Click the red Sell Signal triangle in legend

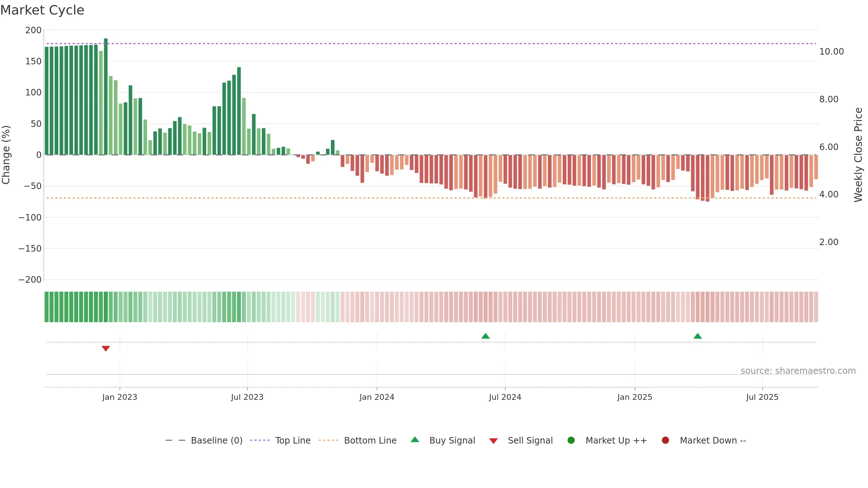tap(493, 441)
